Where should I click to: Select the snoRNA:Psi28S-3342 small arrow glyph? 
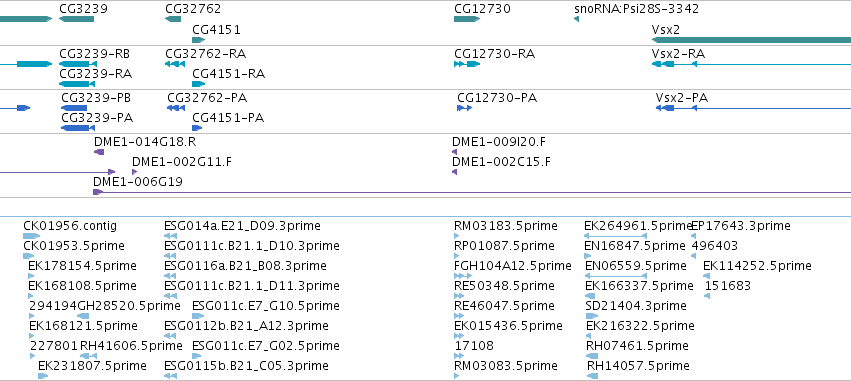click(576, 19)
